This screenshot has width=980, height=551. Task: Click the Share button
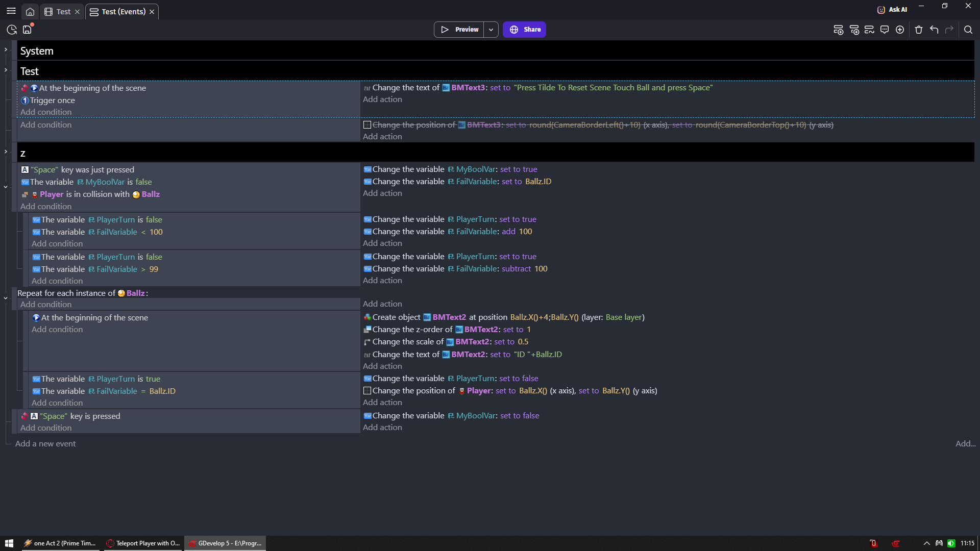pos(524,30)
